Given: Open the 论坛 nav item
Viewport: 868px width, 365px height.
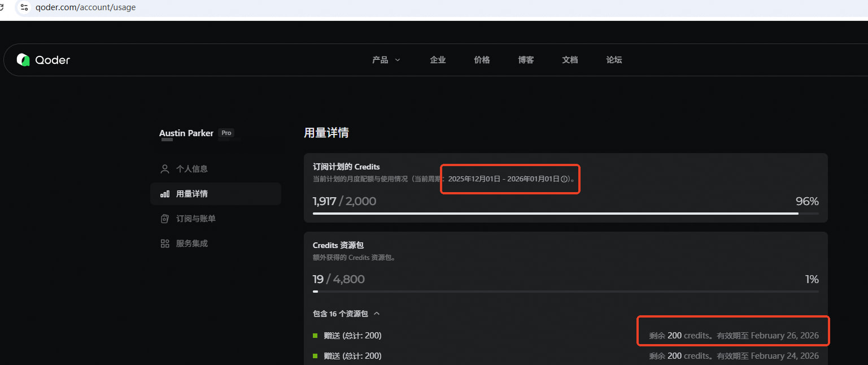Looking at the screenshot, I should click(x=614, y=60).
